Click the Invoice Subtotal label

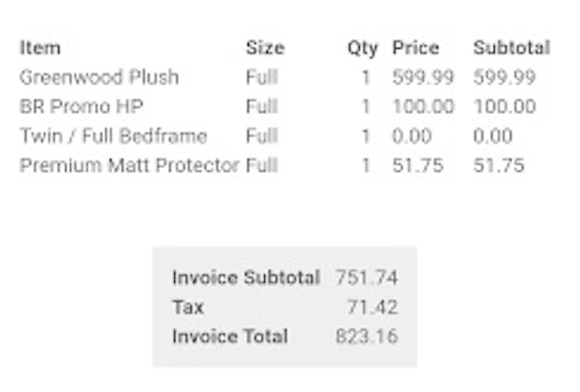pyautogui.click(x=246, y=278)
